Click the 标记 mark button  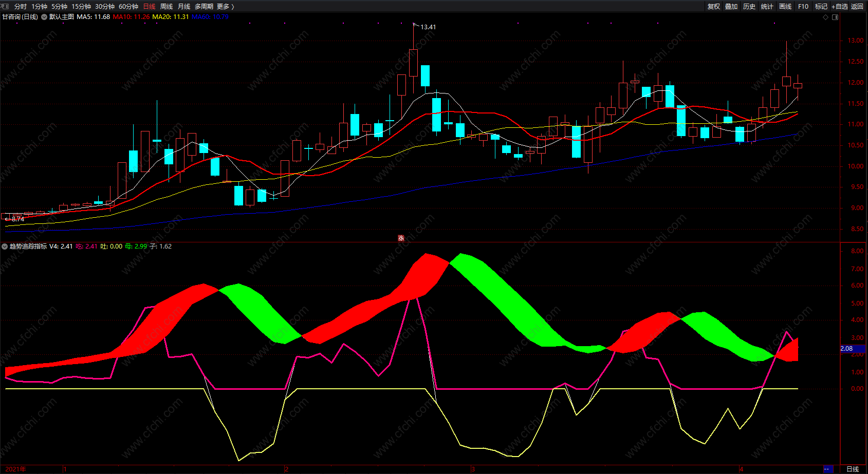coord(821,7)
